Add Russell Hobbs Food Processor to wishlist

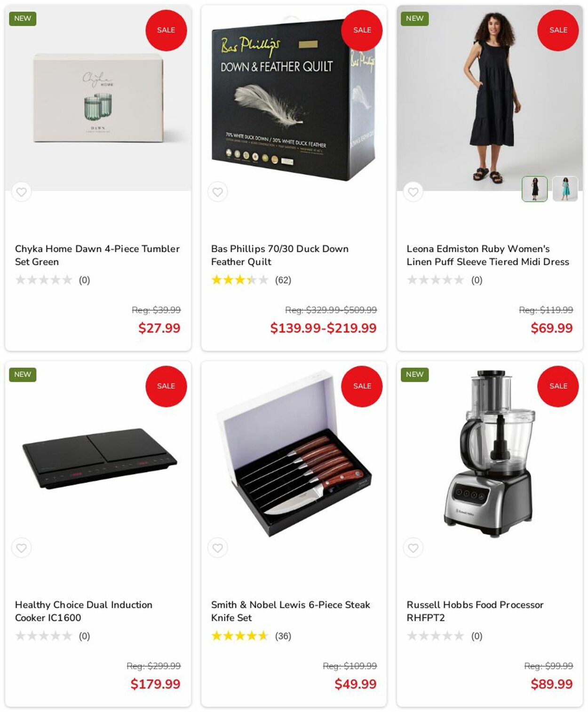[x=413, y=548]
